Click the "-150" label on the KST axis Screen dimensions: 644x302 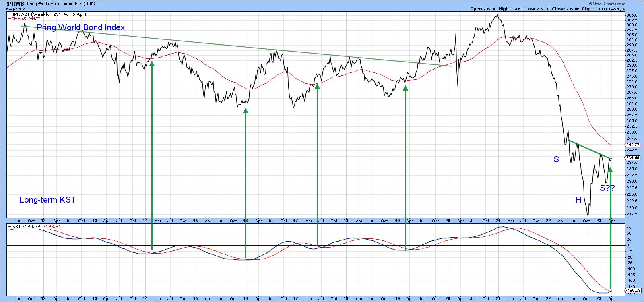coord(631,280)
